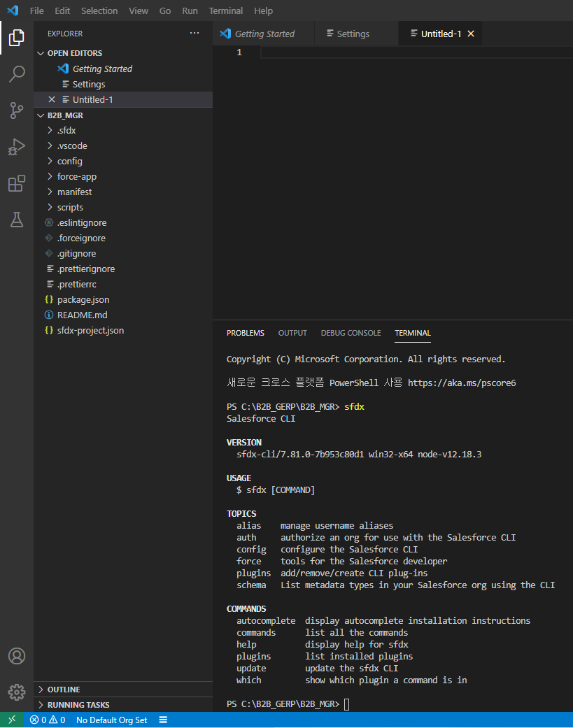This screenshot has width=573, height=728.
Task: Open the package.json file
Action: (123, 299)
